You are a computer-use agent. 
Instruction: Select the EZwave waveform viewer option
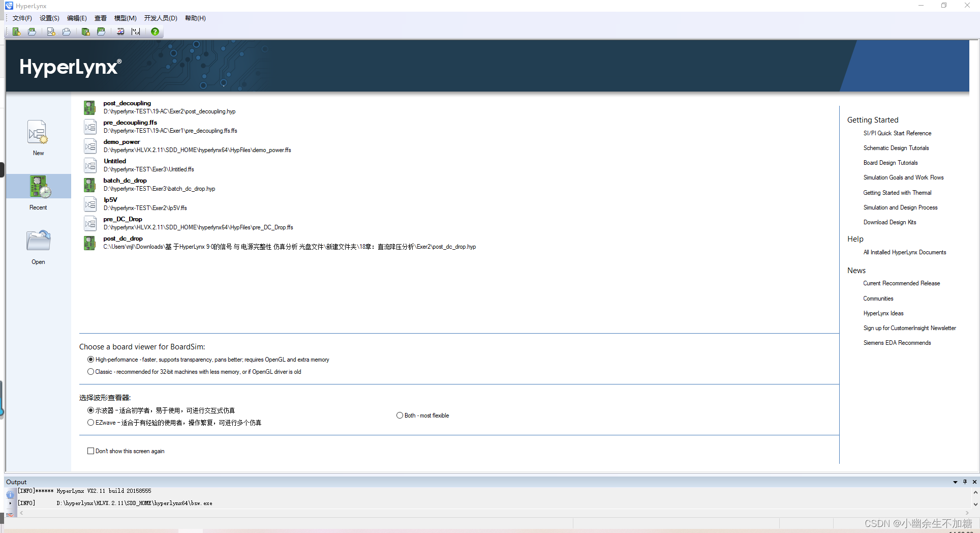click(90, 423)
